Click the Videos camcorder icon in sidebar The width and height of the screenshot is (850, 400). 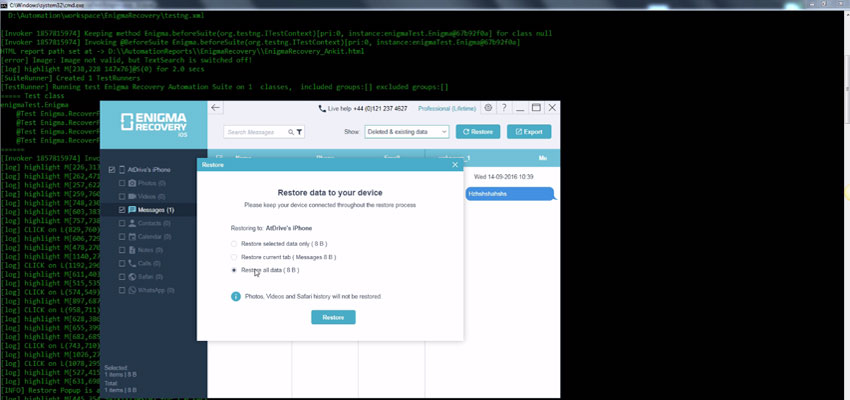click(x=132, y=196)
